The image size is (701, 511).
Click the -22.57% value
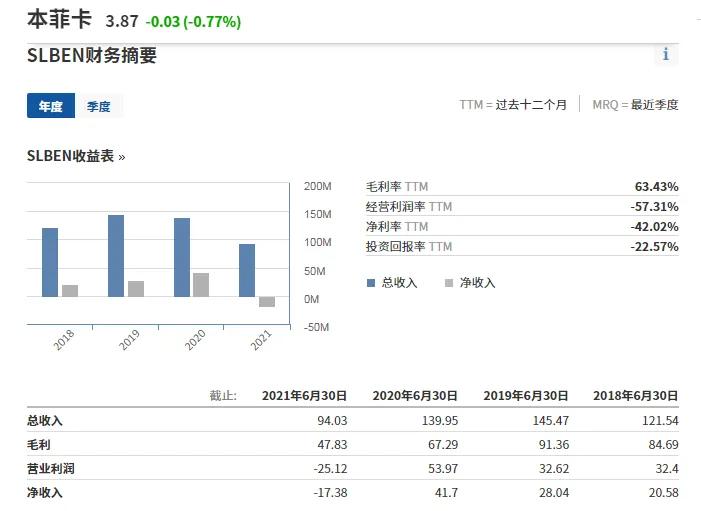tap(654, 246)
